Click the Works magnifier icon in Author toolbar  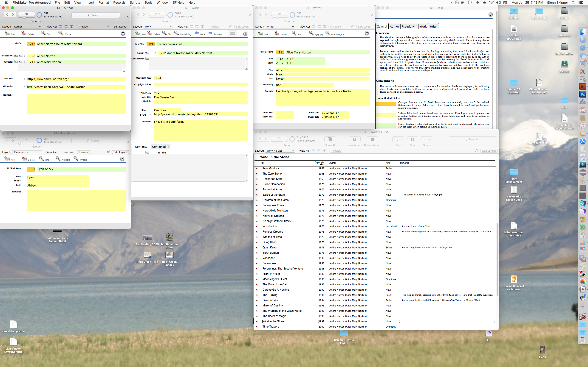point(61,33)
